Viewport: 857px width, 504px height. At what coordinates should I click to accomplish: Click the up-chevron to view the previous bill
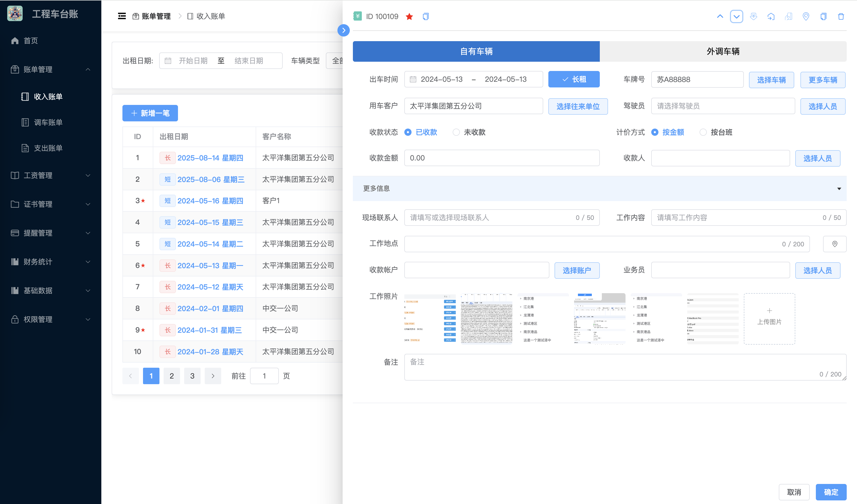coord(720,16)
